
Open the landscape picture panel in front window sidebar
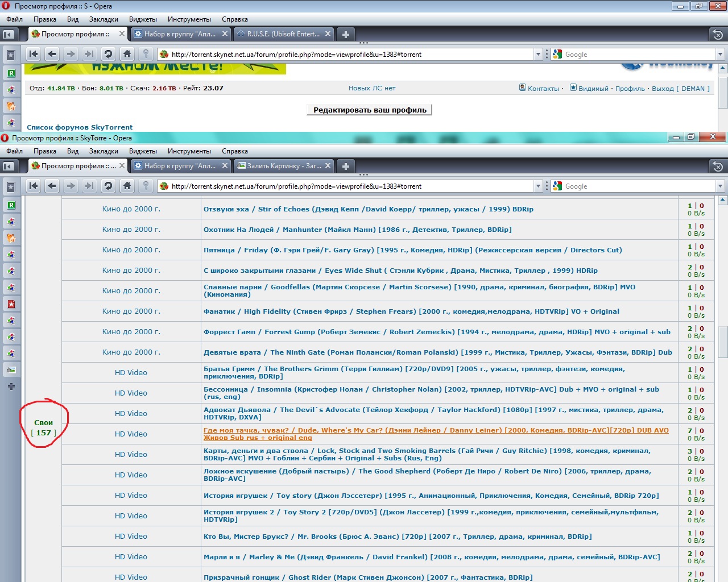click(x=11, y=369)
